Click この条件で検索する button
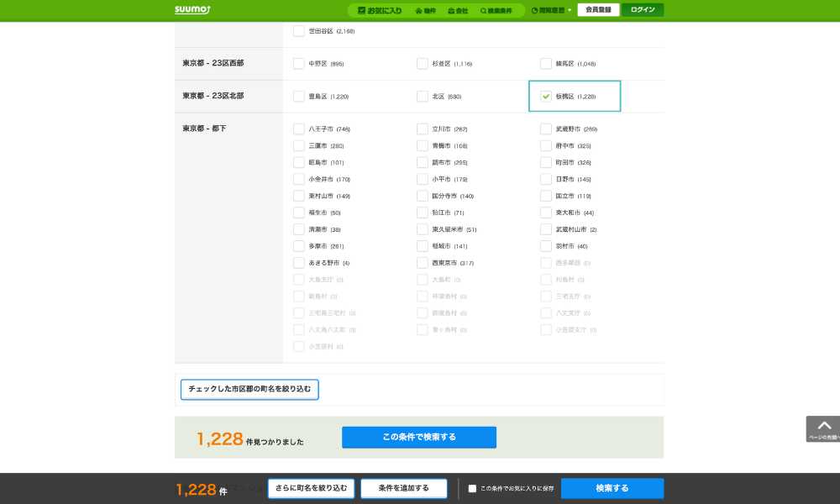Image resolution: width=840 pixels, height=504 pixels. click(x=419, y=437)
